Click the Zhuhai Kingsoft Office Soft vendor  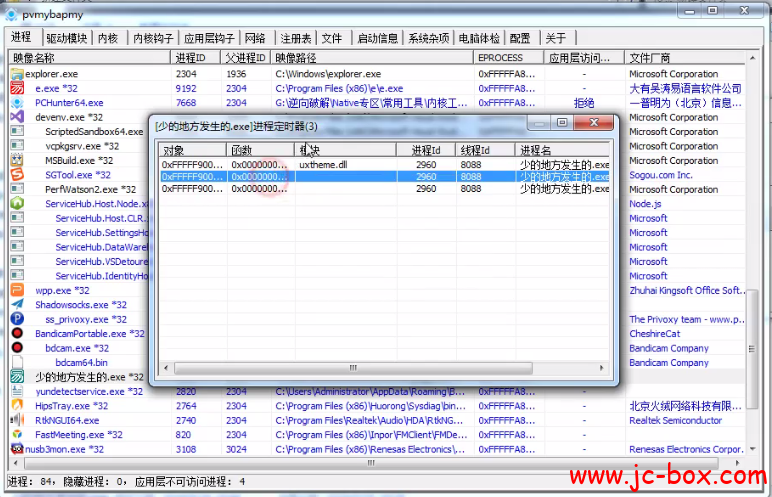tap(686, 290)
